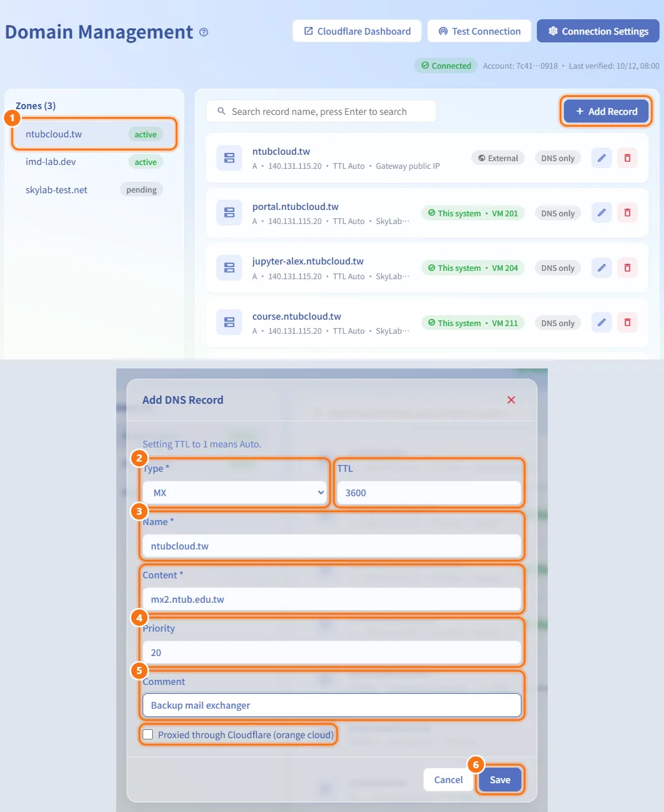Edit the ntubcloud.tw A record
Image resolution: width=664 pixels, height=812 pixels.
602,158
